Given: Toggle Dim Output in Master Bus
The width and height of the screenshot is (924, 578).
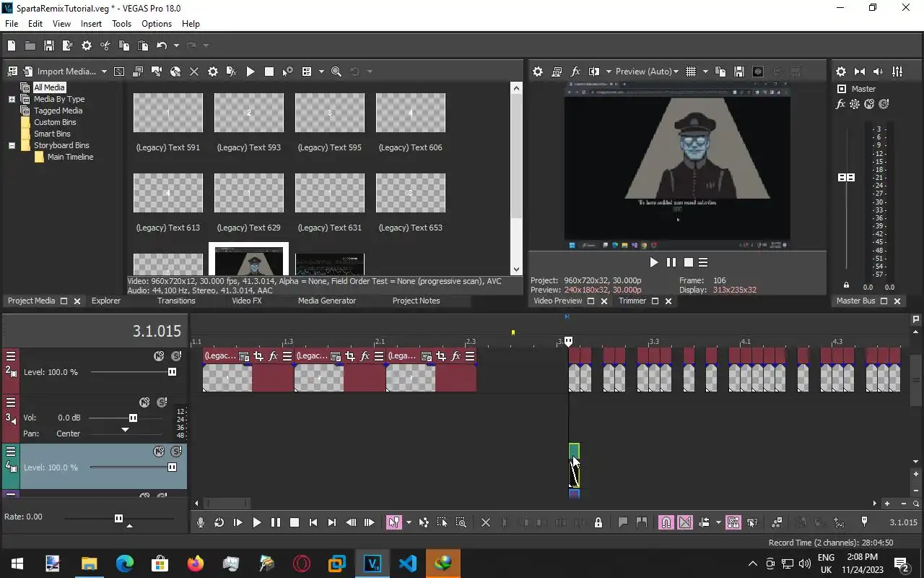Looking at the screenshot, I should 879,72.
